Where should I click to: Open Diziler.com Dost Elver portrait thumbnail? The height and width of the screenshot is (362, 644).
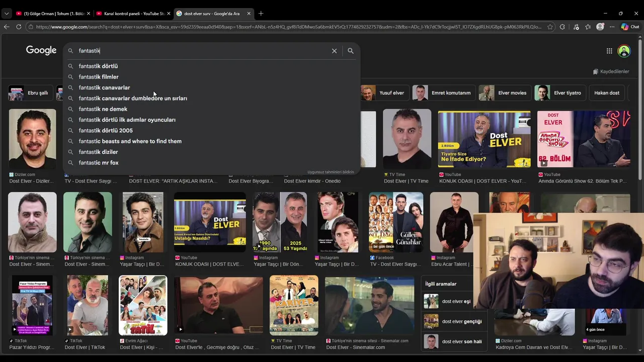pos(33,139)
